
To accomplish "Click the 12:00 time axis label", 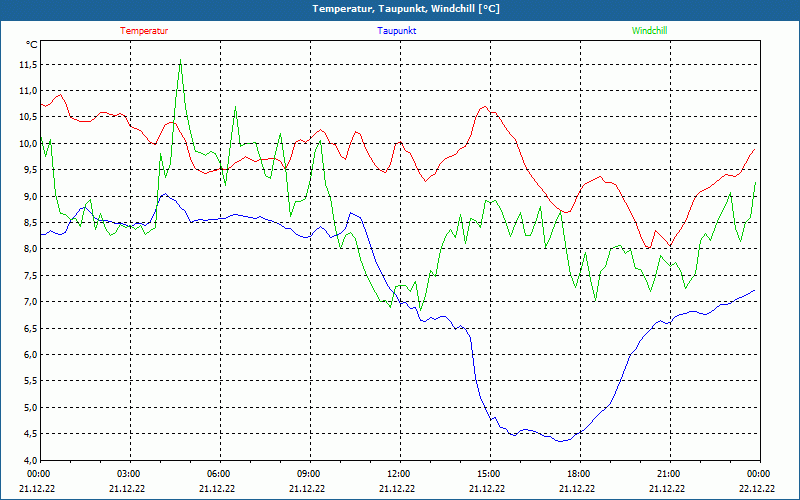I will (399, 474).
